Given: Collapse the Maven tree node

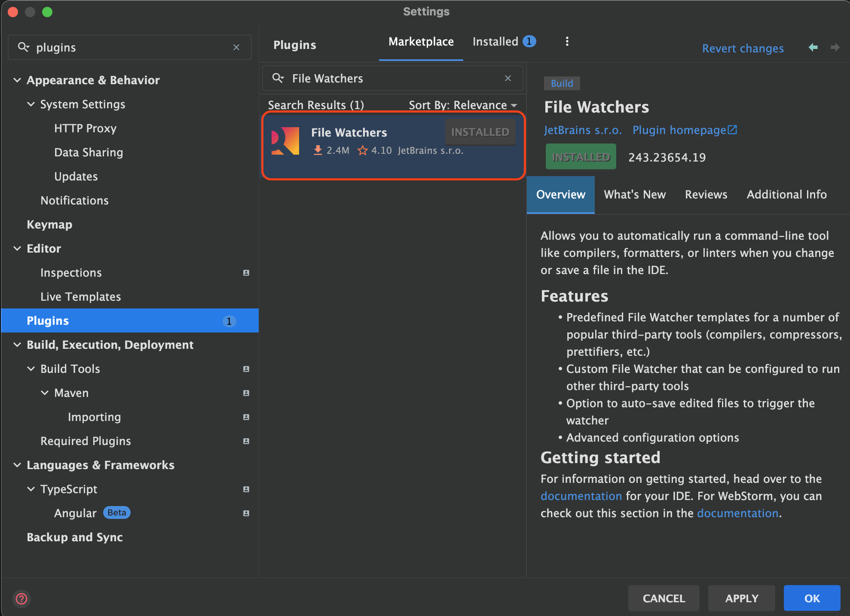Looking at the screenshot, I should click(45, 393).
